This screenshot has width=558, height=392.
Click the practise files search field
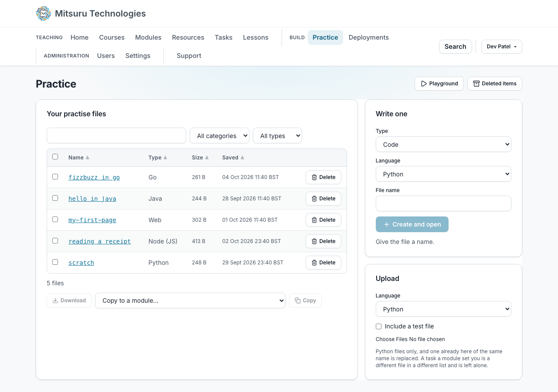[x=116, y=135]
